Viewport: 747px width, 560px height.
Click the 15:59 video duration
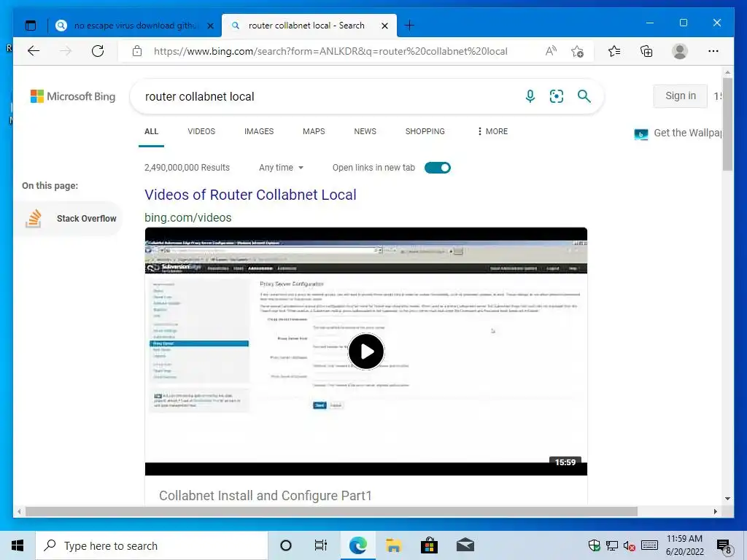565,462
